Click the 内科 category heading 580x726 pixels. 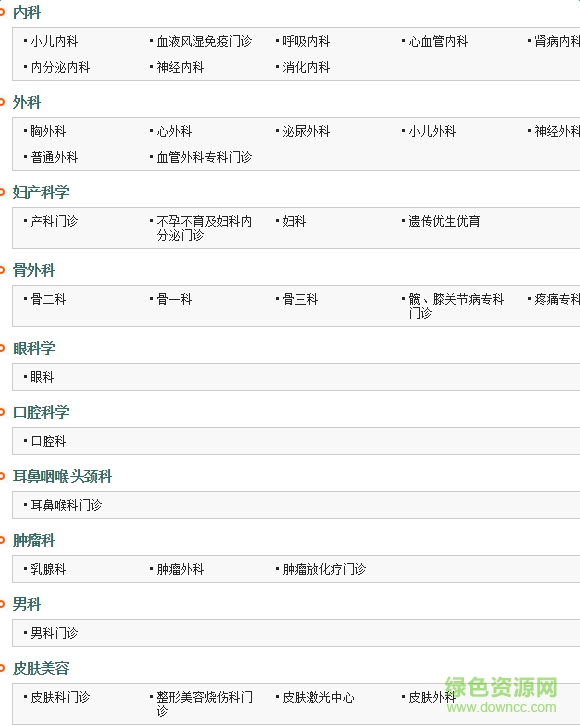tap(27, 13)
